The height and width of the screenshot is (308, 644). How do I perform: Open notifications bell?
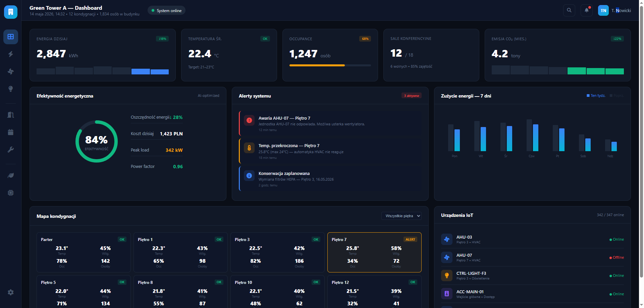(587, 10)
